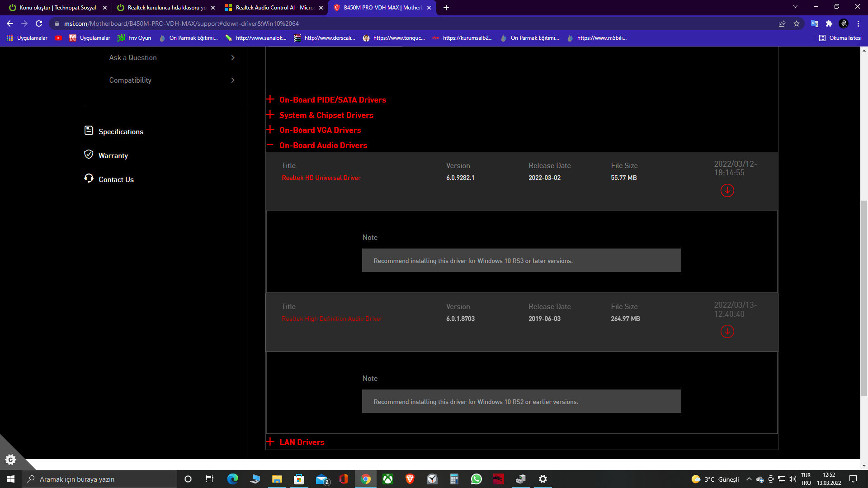The image size is (868, 488).
Task: Expand the LAN Drivers section
Action: click(x=302, y=442)
